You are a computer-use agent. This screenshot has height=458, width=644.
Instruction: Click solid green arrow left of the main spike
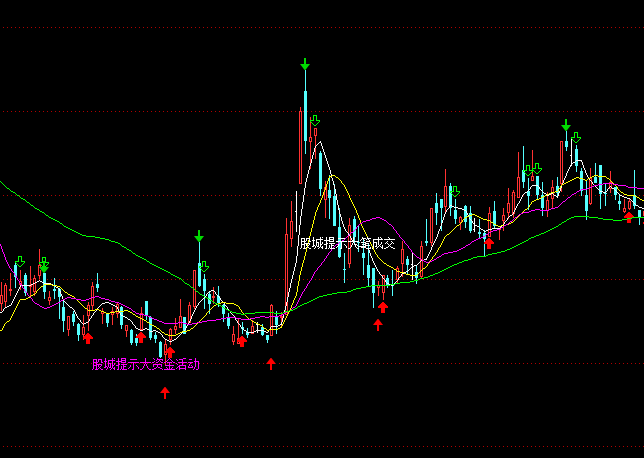coord(199,237)
